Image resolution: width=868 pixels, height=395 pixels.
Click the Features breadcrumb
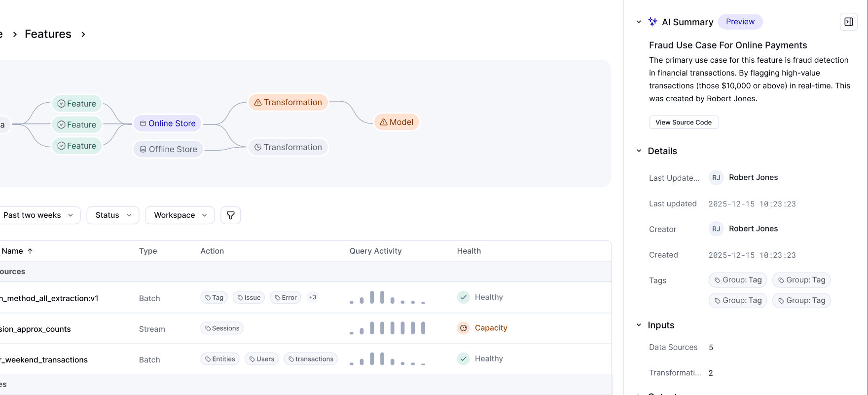(48, 34)
